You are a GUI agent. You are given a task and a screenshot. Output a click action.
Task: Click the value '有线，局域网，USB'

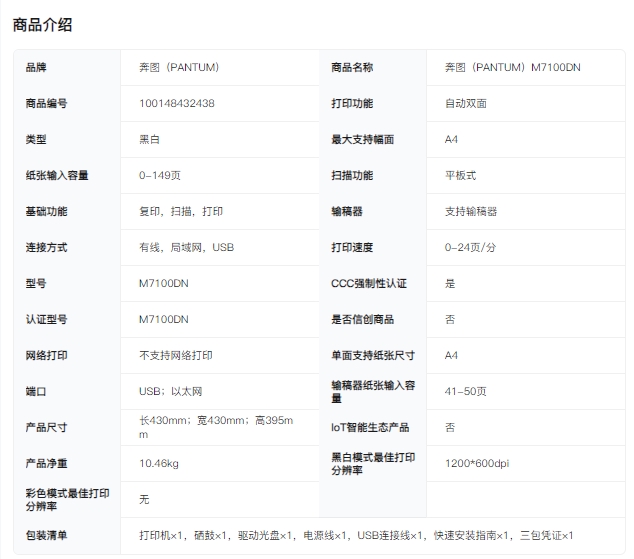point(186,247)
